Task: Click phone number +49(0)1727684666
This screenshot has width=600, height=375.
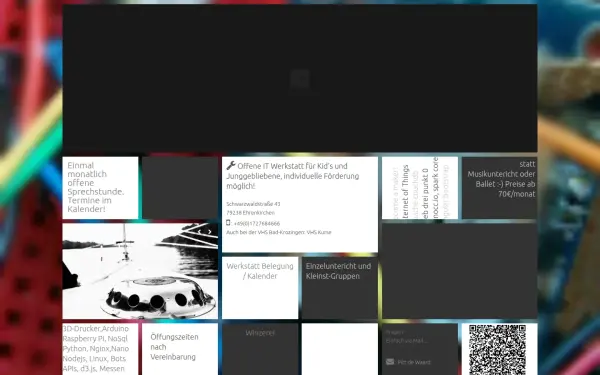Action: click(x=257, y=223)
